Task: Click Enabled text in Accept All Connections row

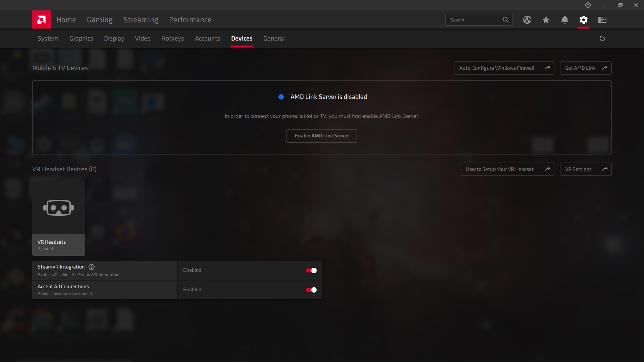Action: [x=192, y=290]
